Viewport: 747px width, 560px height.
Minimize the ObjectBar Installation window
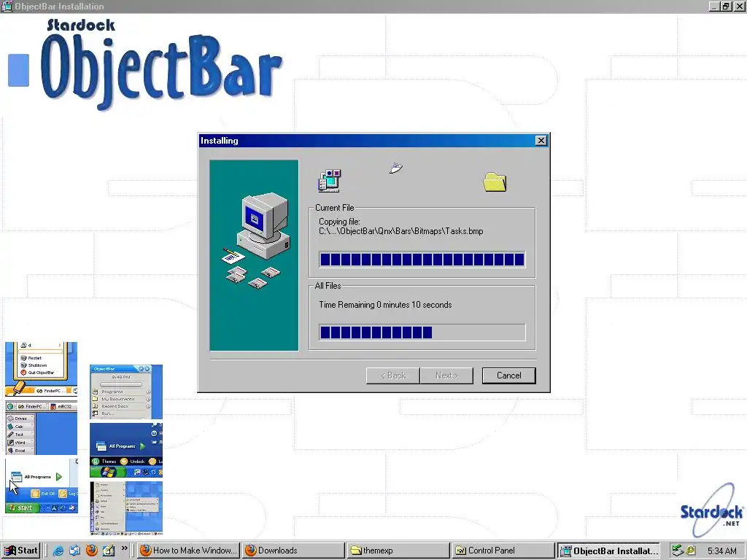pyautogui.click(x=714, y=6)
